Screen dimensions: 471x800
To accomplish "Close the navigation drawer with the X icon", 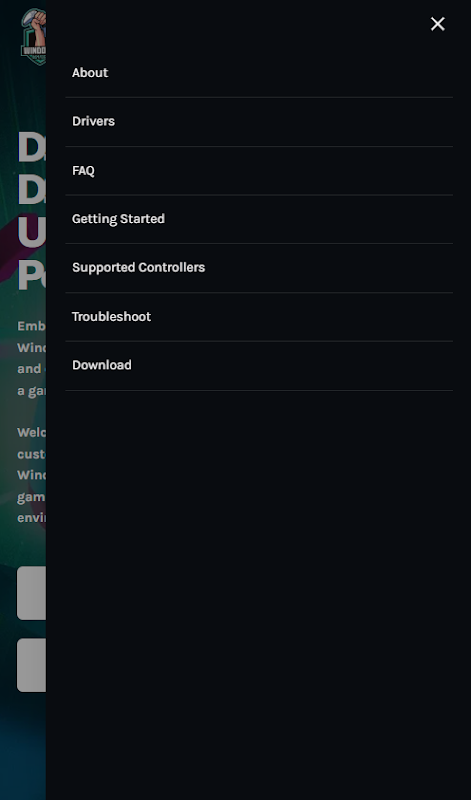I will [x=437, y=24].
